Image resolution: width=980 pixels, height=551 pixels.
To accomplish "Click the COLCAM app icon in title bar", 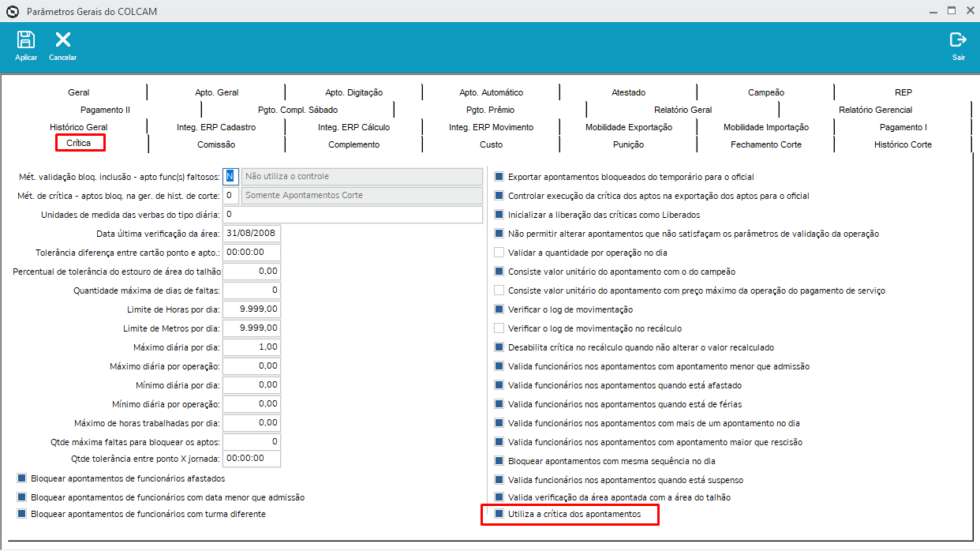I will coord(12,12).
